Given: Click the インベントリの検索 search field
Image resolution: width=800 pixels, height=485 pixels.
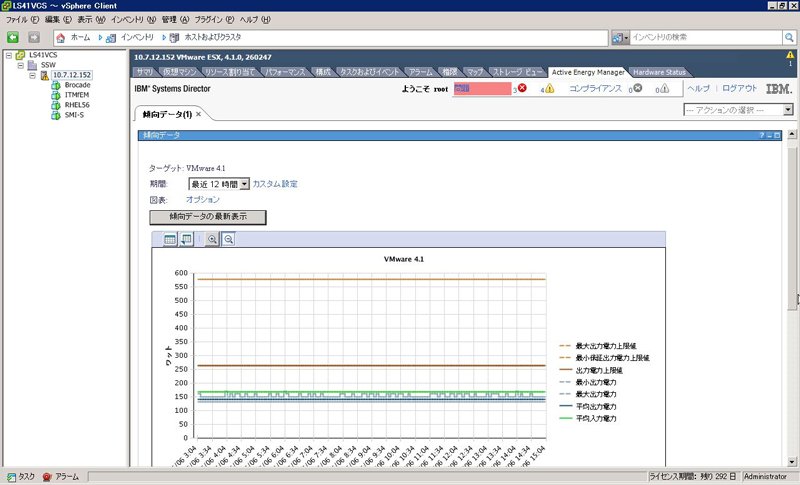Looking at the screenshot, I should pyautogui.click(x=706, y=37).
